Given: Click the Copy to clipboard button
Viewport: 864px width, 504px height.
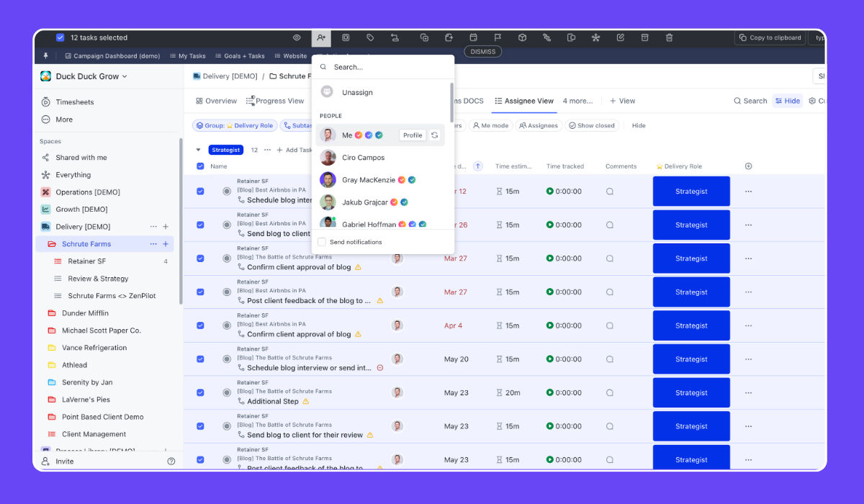Looking at the screenshot, I should pyautogui.click(x=770, y=37).
